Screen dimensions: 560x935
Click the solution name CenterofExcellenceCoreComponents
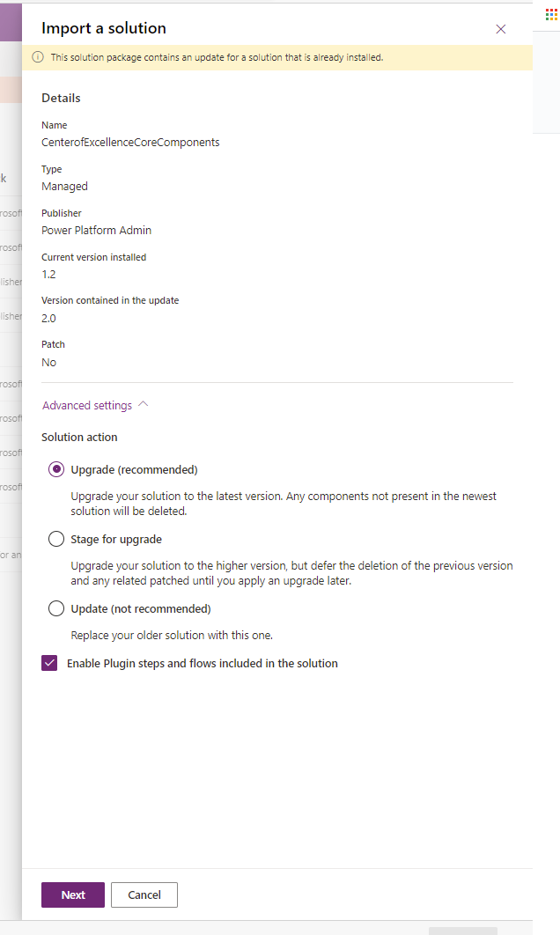coord(130,142)
